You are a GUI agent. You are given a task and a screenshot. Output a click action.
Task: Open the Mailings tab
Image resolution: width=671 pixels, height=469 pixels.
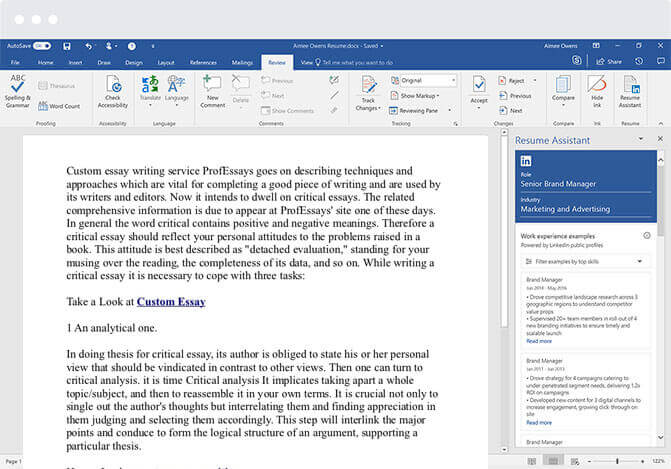tap(242, 62)
